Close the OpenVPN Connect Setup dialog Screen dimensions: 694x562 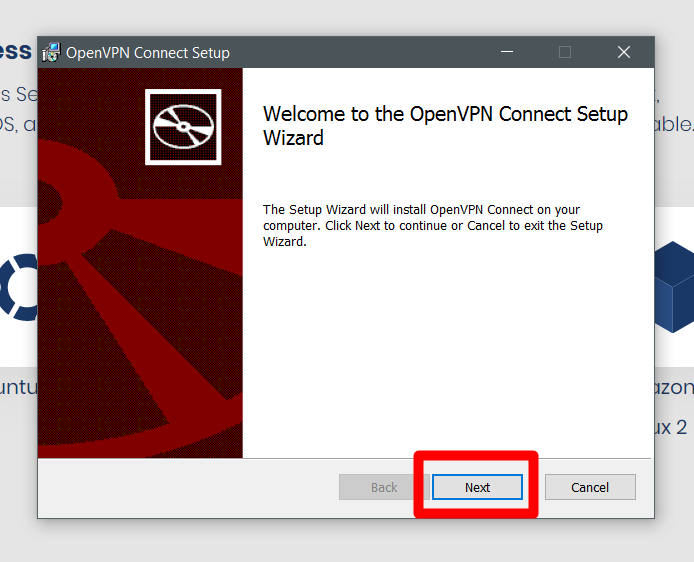click(624, 53)
